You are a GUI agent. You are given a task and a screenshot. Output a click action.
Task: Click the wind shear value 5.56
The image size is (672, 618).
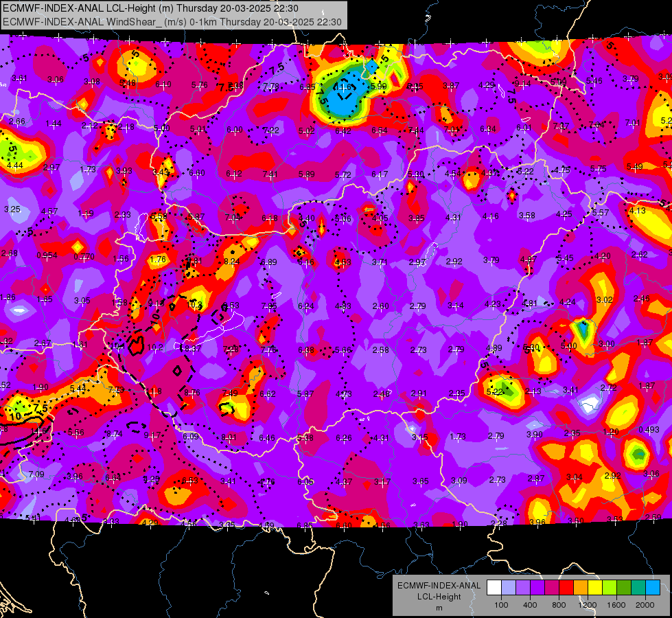(x=76, y=433)
